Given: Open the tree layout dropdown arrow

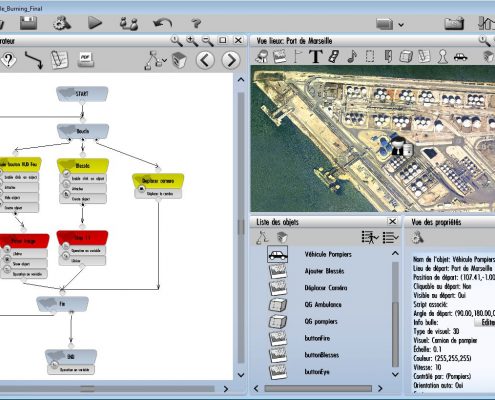Looking at the screenshot, I should (x=164, y=60).
